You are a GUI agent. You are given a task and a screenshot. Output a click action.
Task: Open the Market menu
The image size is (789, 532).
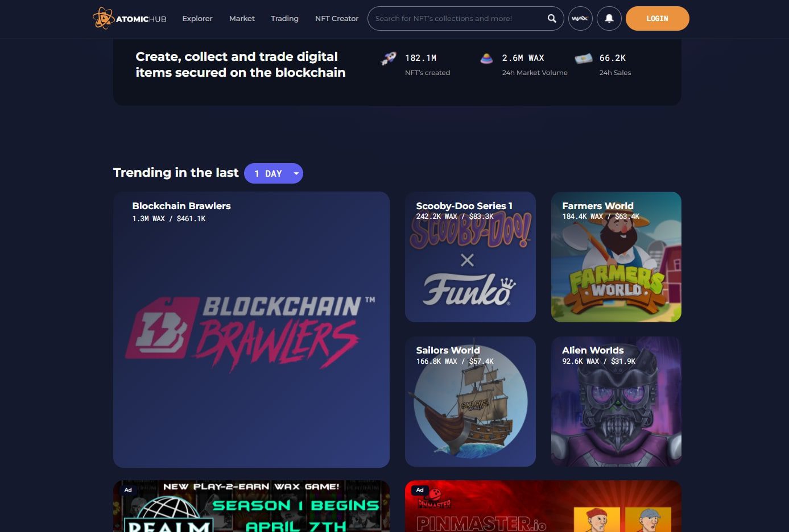tap(242, 18)
